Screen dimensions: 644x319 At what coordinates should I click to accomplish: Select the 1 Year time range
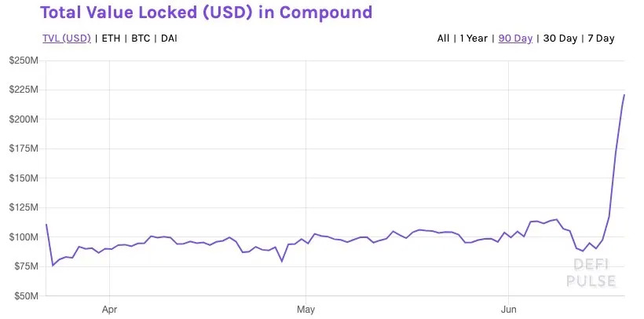(474, 38)
